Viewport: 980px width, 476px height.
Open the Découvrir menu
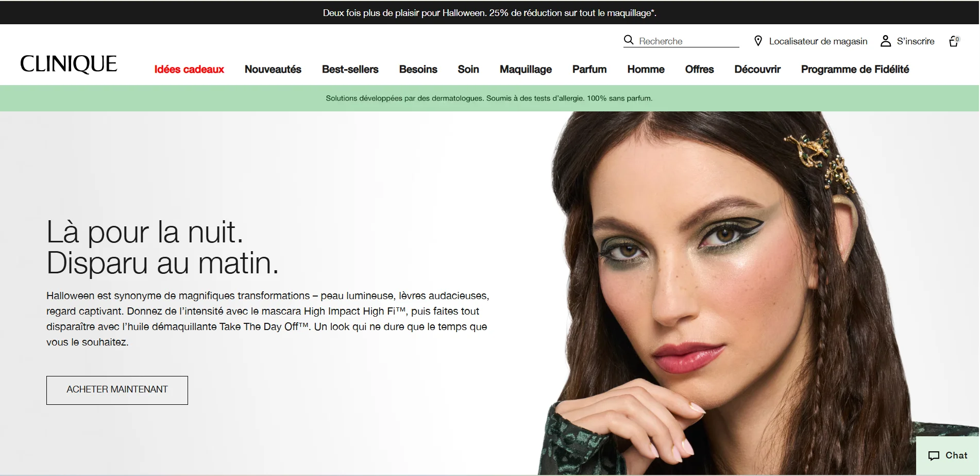(757, 69)
